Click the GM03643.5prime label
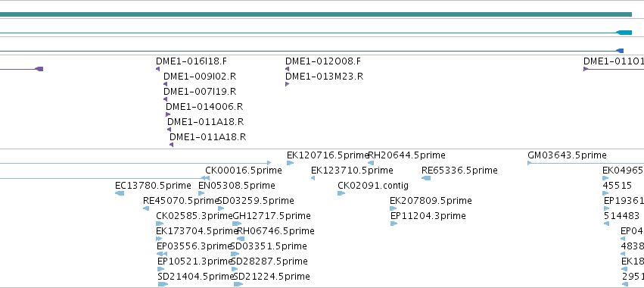 point(567,155)
